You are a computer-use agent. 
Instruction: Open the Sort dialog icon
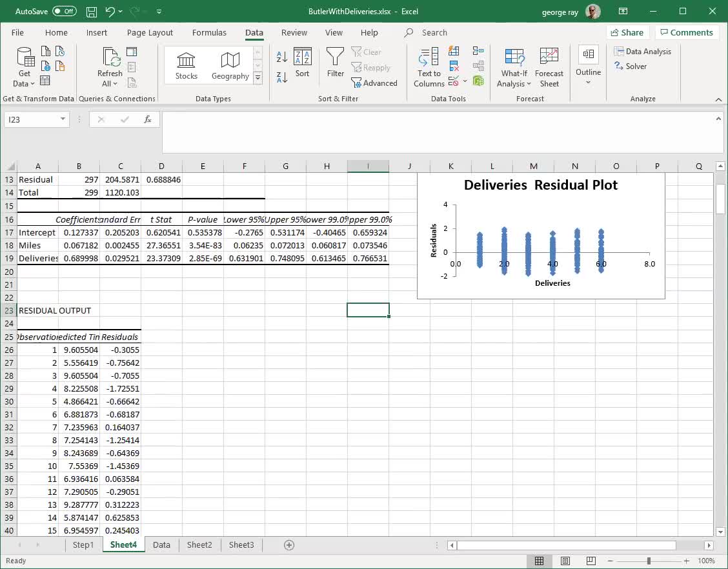302,63
